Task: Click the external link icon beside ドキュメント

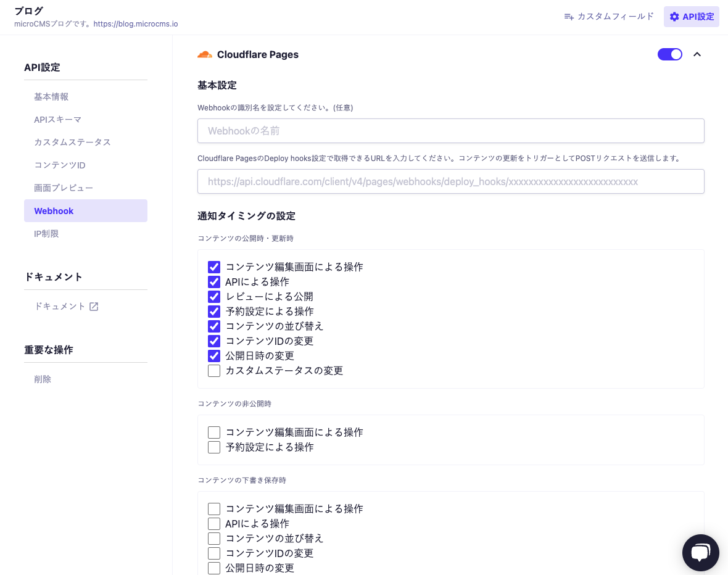Action: coord(94,307)
